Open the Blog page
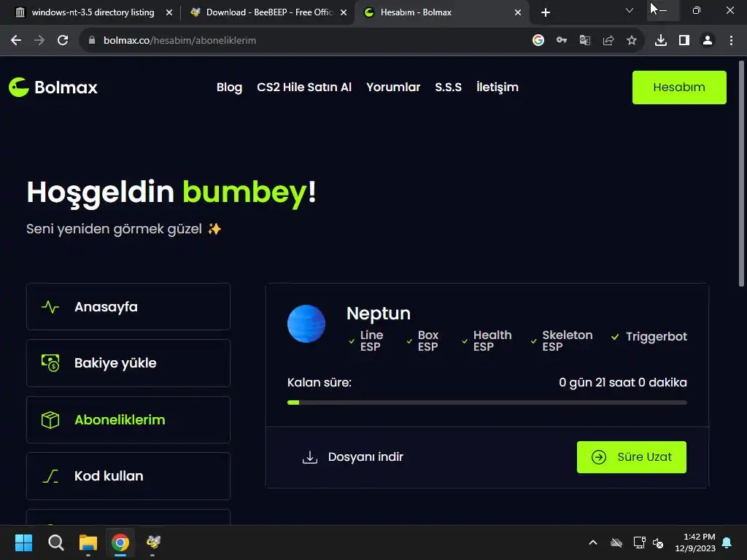Image resolution: width=747 pixels, height=560 pixels. click(229, 87)
